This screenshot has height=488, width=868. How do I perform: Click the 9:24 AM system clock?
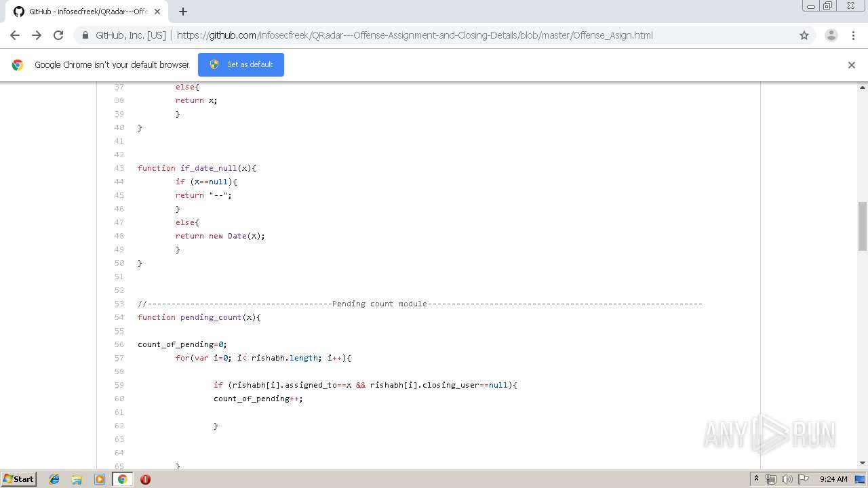tap(833, 479)
